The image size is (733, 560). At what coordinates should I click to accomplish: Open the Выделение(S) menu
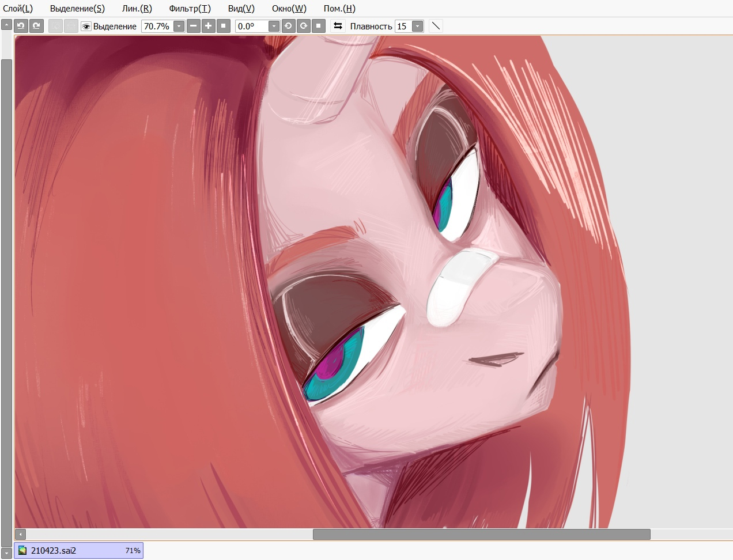(x=77, y=9)
